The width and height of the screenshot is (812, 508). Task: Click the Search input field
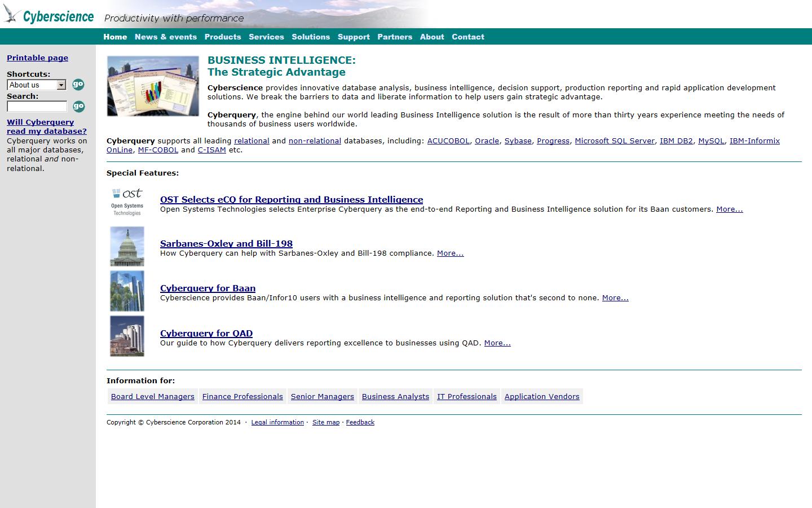click(37, 106)
